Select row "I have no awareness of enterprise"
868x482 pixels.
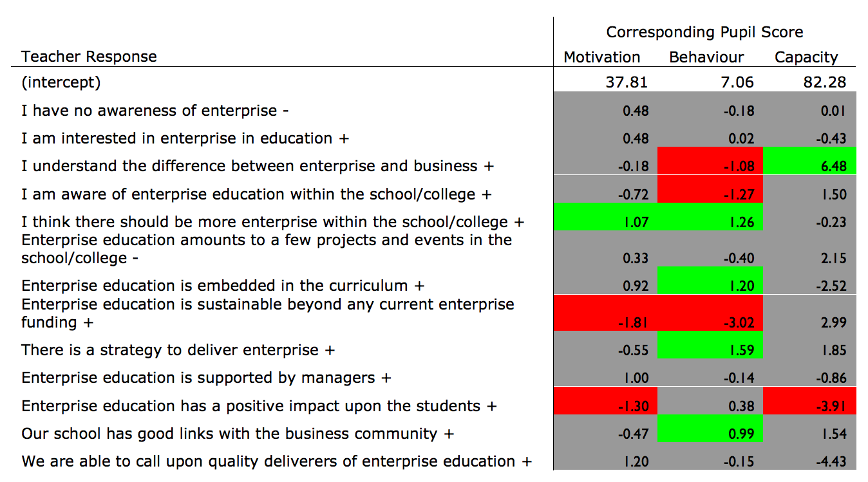155,111
